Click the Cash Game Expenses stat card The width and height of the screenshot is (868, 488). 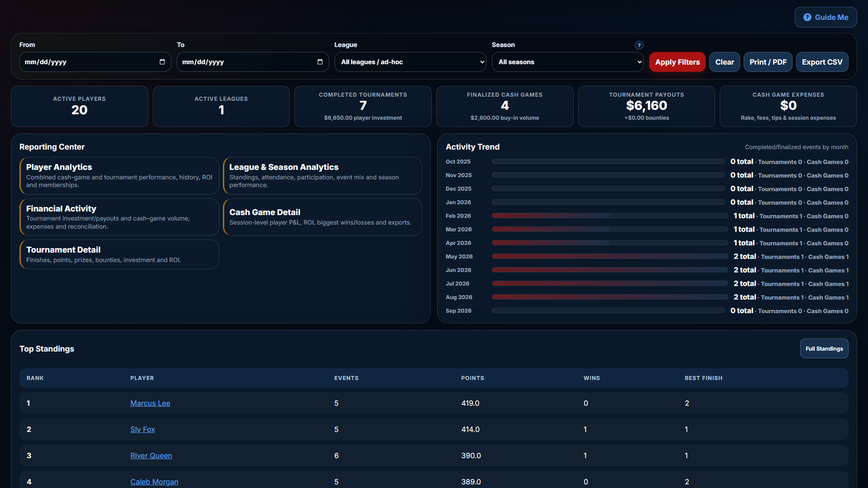pos(788,106)
